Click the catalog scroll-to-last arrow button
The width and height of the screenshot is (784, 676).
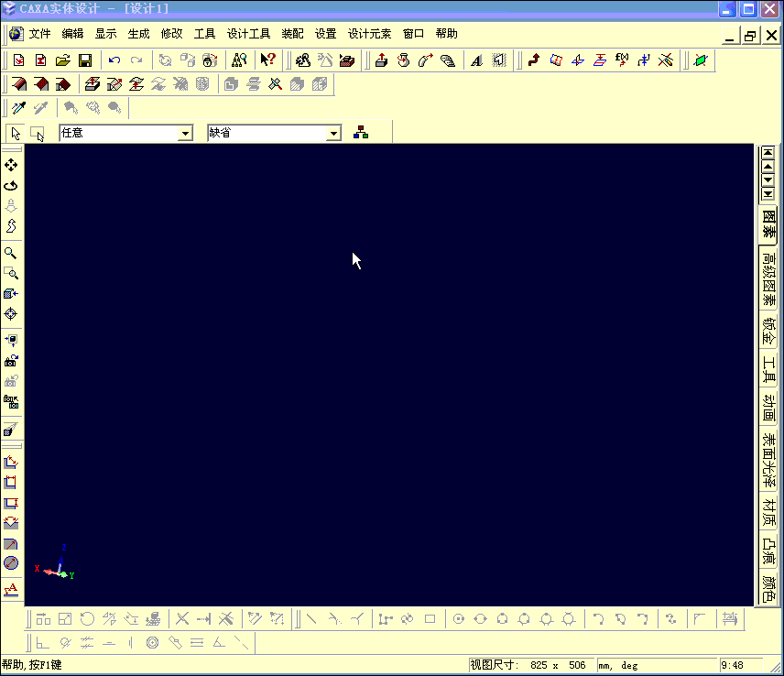[768, 194]
